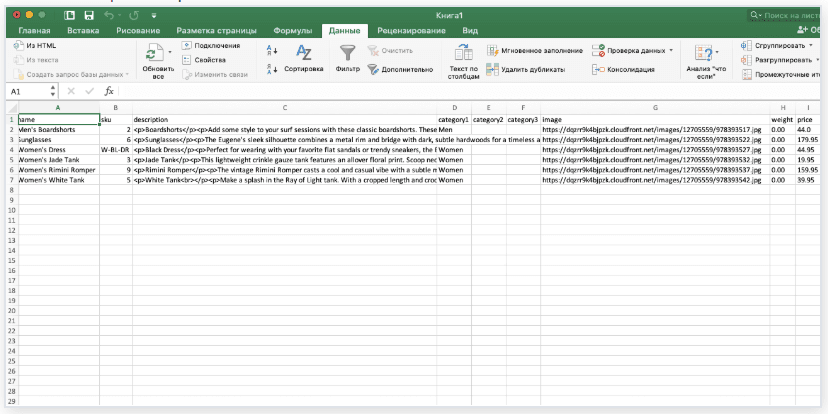
Task: Click Текст по столбцам
Action: pyautogui.click(x=464, y=62)
